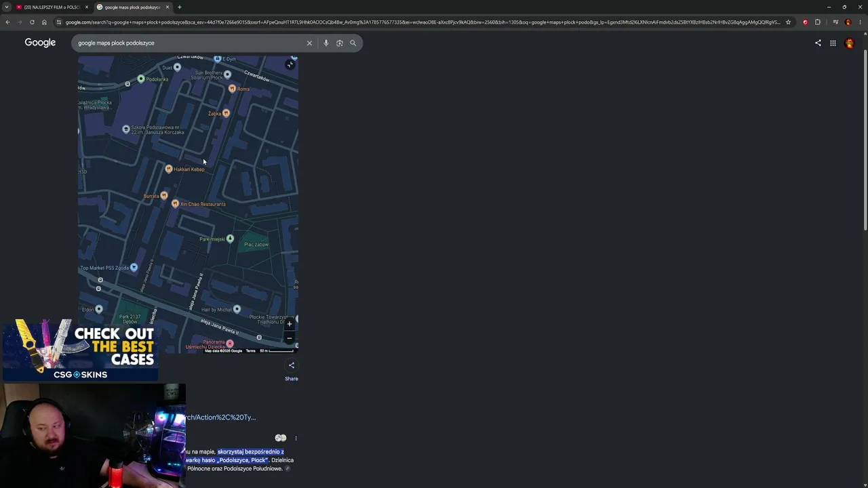The image size is (868, 488).
Task: Open Chrome's three-dot menu
Action: [x=861, y=22]
